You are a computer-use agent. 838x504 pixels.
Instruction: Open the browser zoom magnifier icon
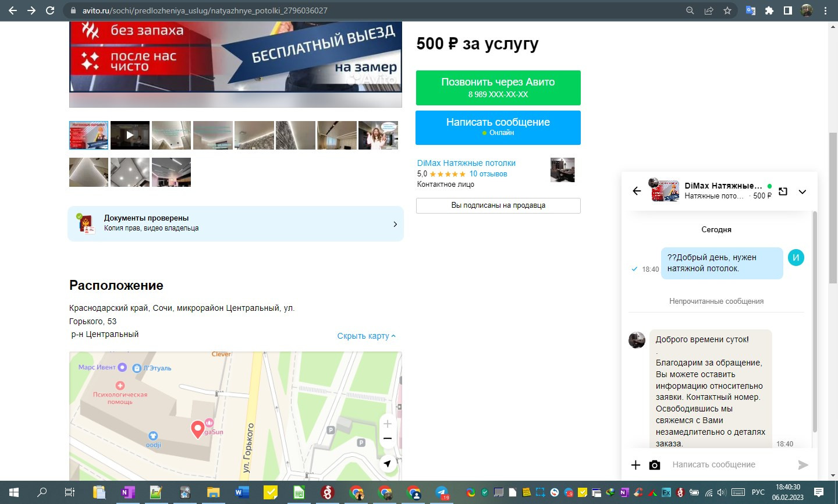click(x=690, y=10)
